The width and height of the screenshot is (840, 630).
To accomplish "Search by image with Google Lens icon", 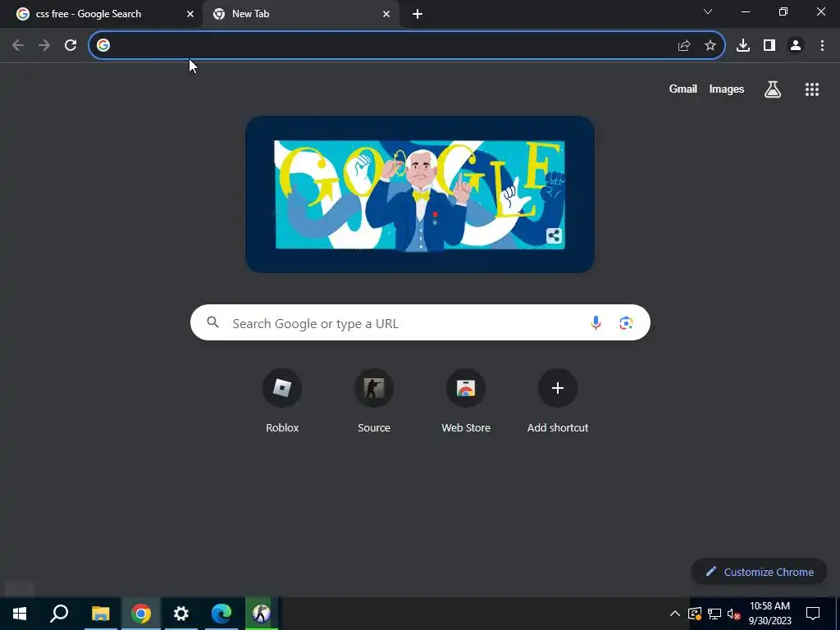I will point(626,323).
